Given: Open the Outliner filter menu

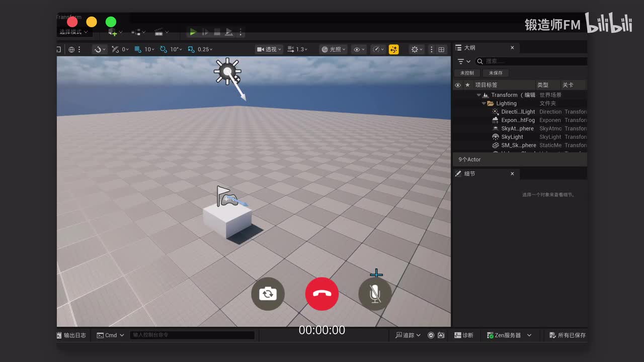Looking at the screenshot, I should 464,61.
